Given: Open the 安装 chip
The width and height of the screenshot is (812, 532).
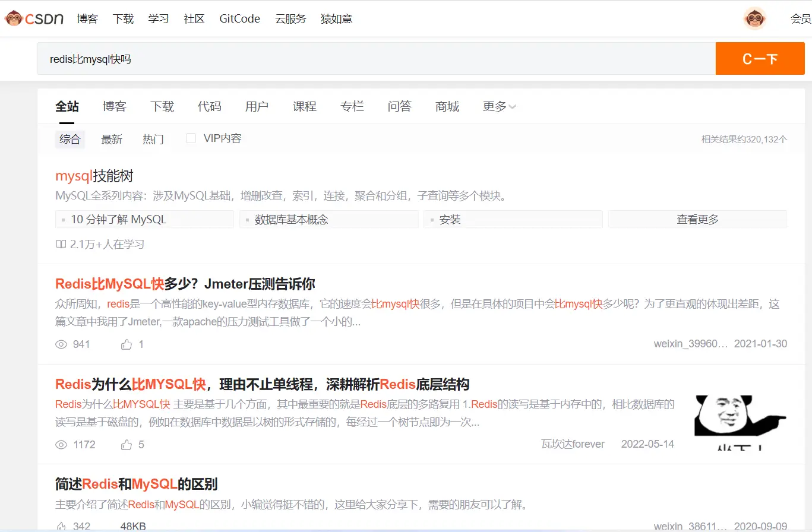Looking at the screenshot, I should pyautogui.click(x=513, y=219).
